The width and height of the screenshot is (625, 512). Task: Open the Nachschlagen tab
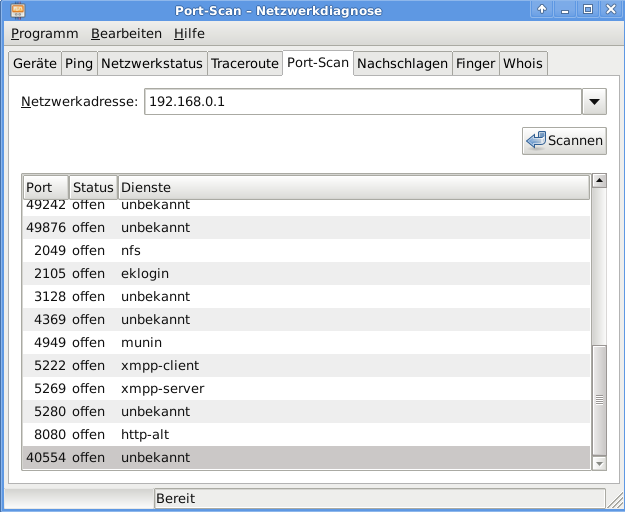pos(402,63)
